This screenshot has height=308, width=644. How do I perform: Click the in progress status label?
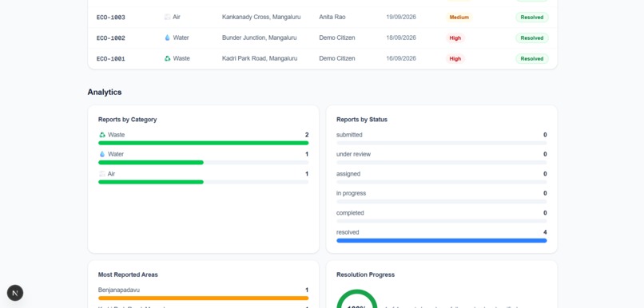(x=351, y=193)
